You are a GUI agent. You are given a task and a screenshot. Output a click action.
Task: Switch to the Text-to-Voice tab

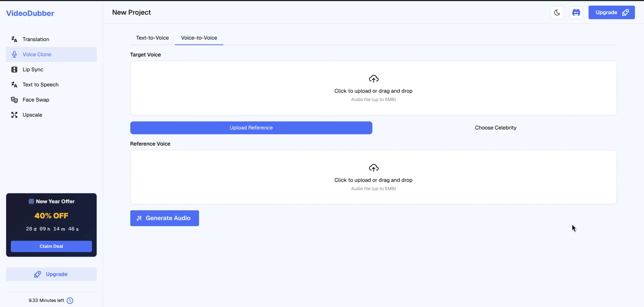pyautogui.click(x=152, y=38)
